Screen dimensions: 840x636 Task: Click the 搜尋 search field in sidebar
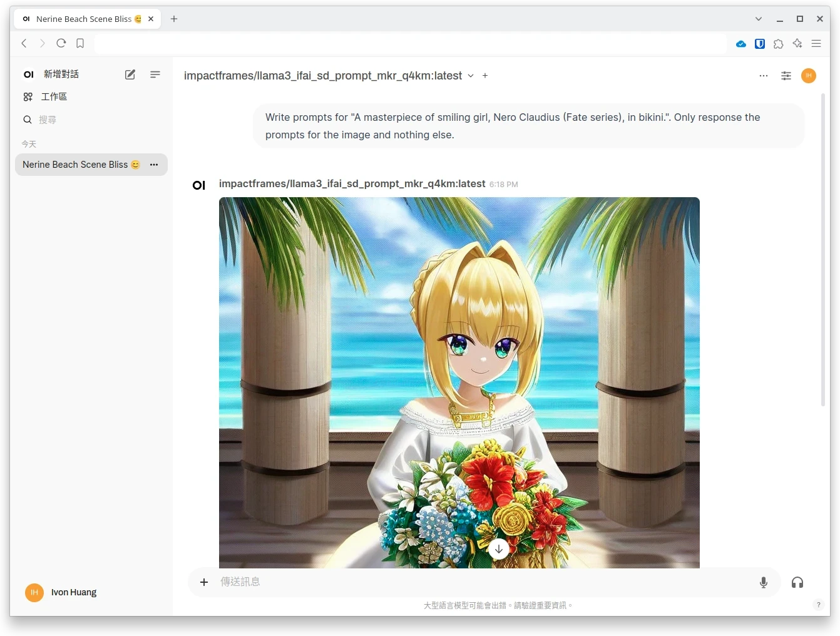pyautogui.click(x=48, y=120)
